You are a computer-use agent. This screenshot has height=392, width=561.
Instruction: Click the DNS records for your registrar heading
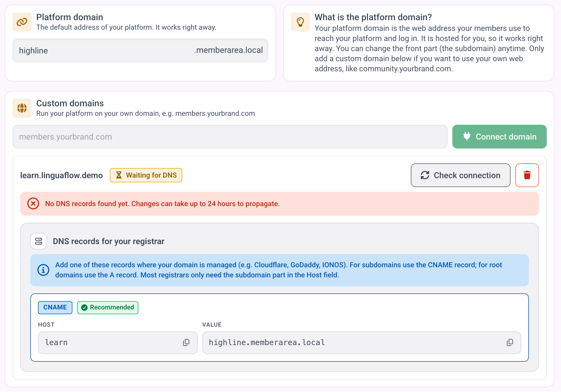click(109, 241)
